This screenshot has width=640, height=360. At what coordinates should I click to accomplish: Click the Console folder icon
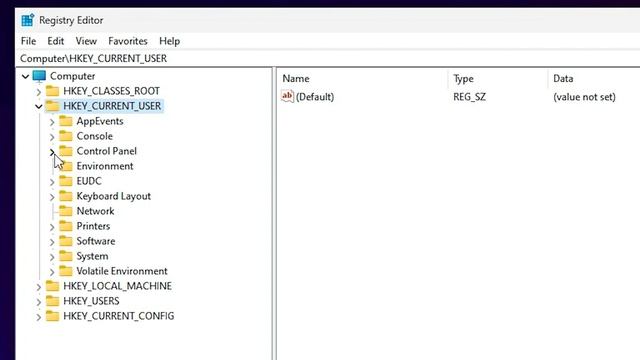click(66, 136)
